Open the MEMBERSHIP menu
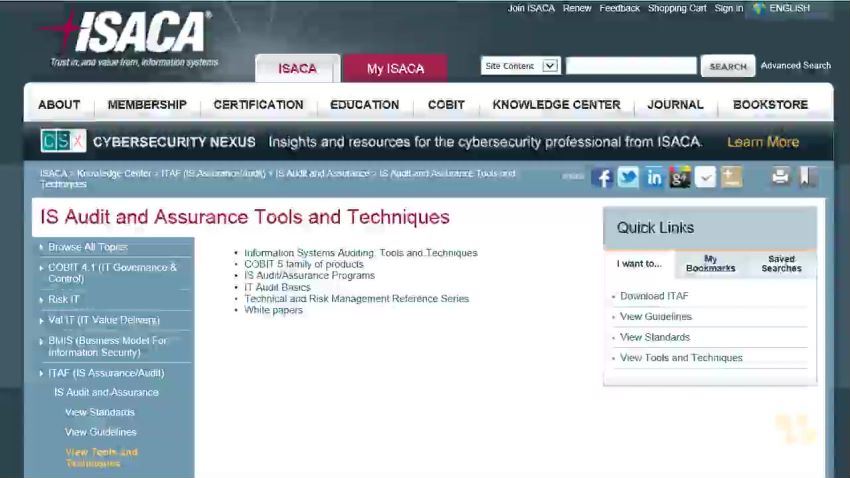850x478 pixels. click(147, 105)
